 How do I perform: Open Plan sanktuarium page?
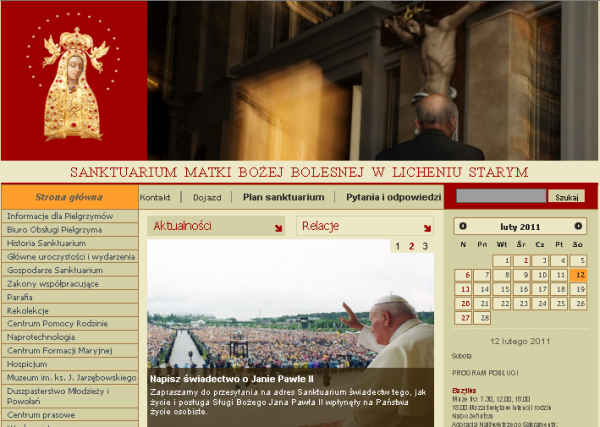point(284,197)
